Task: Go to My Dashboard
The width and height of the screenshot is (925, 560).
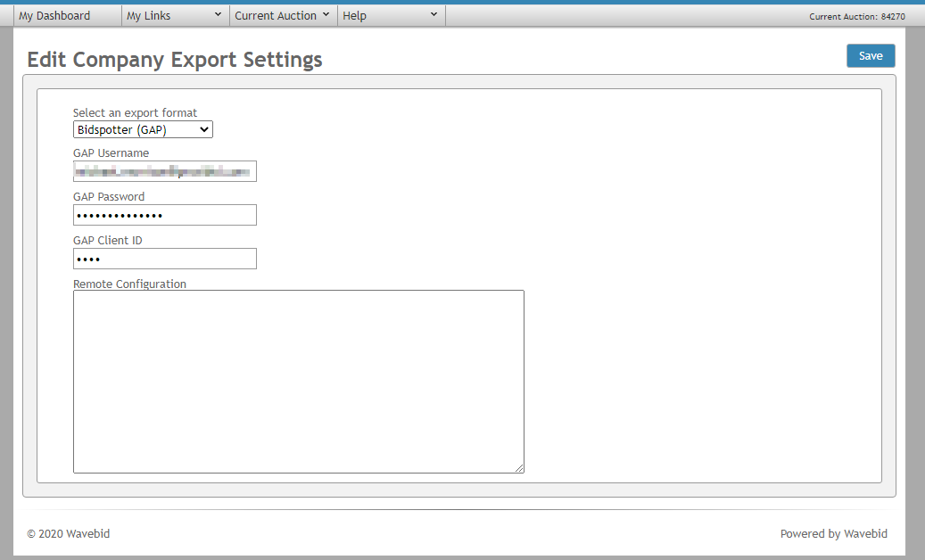Action: pos(55,15)
